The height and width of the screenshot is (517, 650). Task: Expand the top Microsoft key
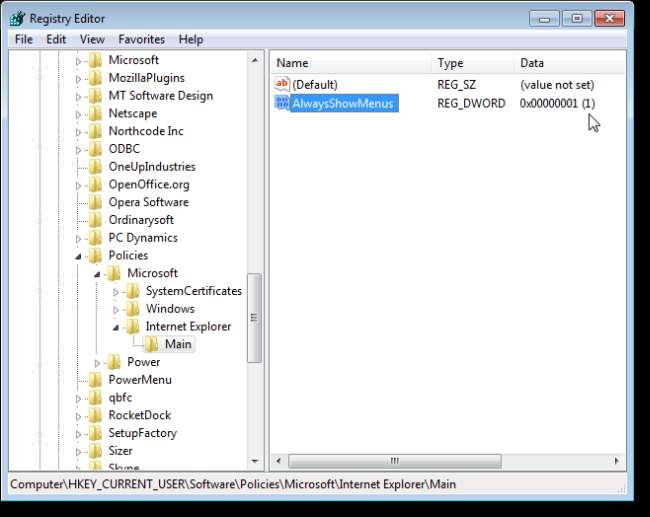[x=78, y=61]
